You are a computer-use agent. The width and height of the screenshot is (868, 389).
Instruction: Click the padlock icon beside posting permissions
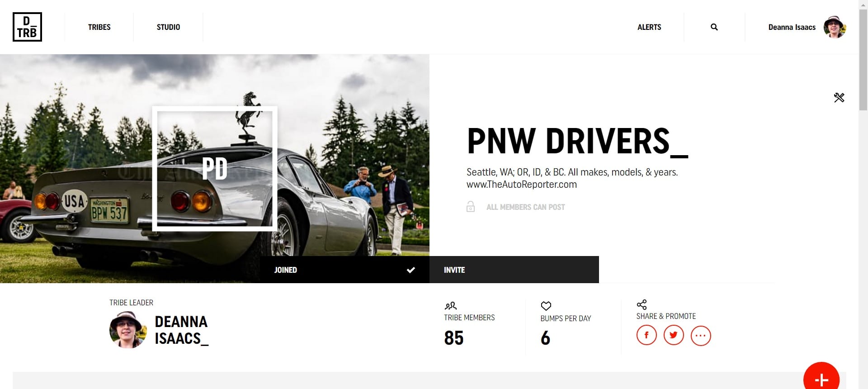point(471,207)
